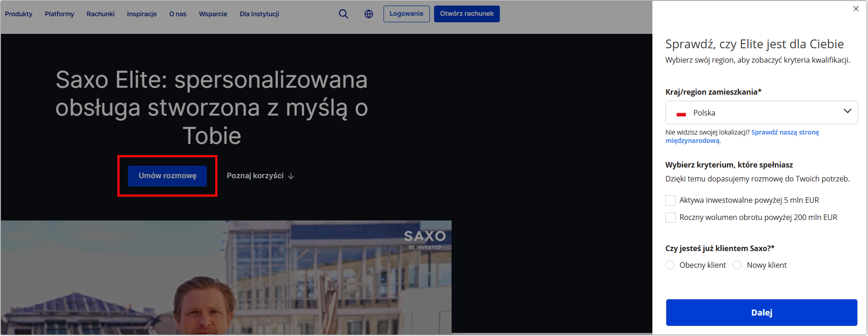Open the globe language selector
This screenshot has height=336, width=868.
click(369, 14)
